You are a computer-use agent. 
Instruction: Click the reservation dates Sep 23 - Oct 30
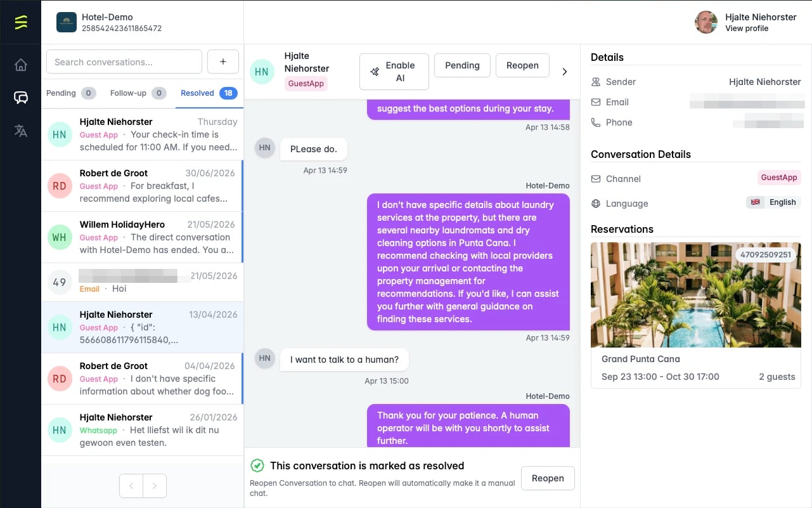661,377
